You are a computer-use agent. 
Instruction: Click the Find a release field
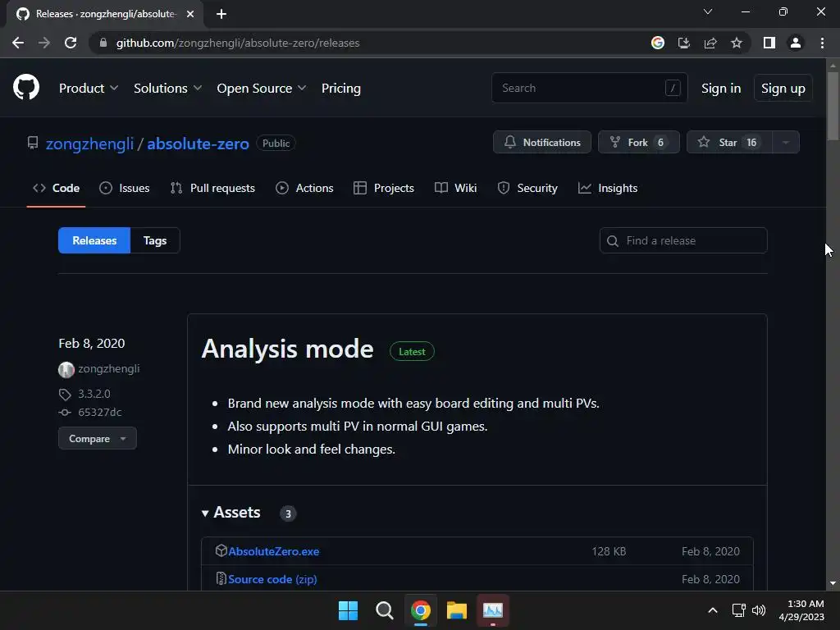[x=683, y=240]
